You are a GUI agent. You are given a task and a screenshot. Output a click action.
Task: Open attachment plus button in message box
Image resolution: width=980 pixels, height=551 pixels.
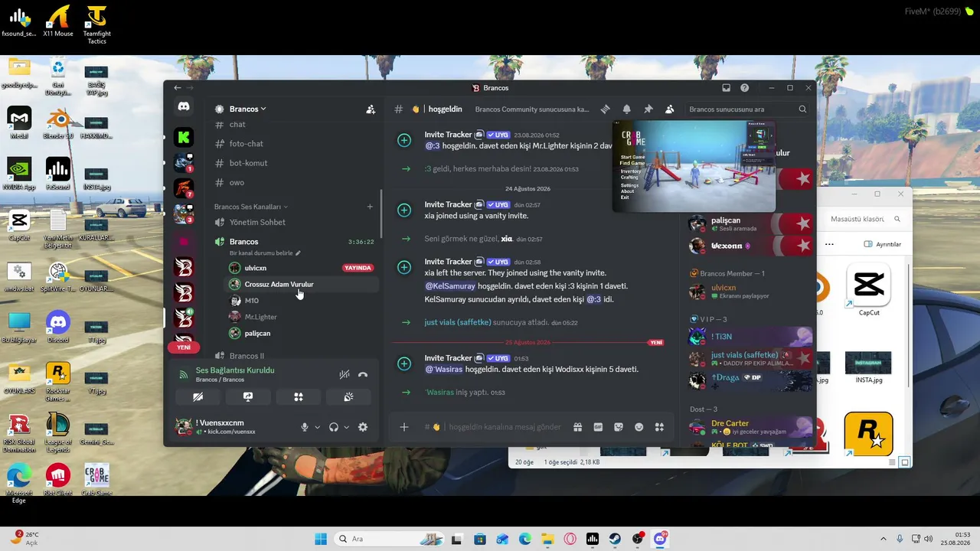[404, 427]
